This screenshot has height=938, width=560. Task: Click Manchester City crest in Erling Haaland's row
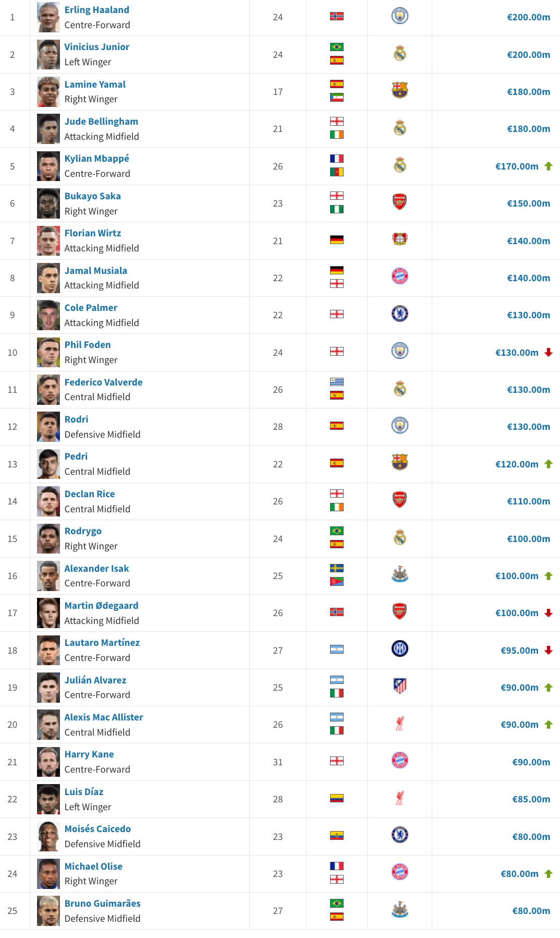(399, 16)
